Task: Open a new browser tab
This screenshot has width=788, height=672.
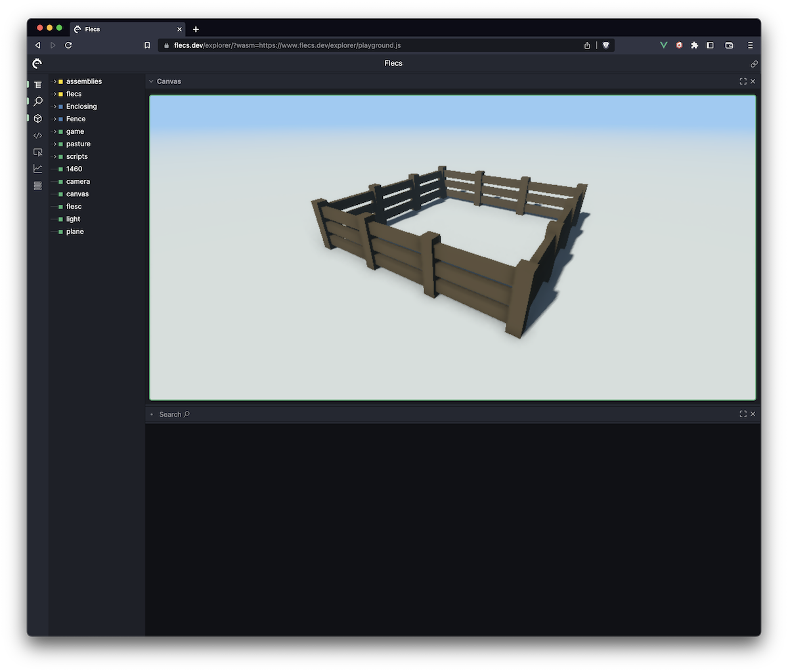Action: tap(196, 29)
